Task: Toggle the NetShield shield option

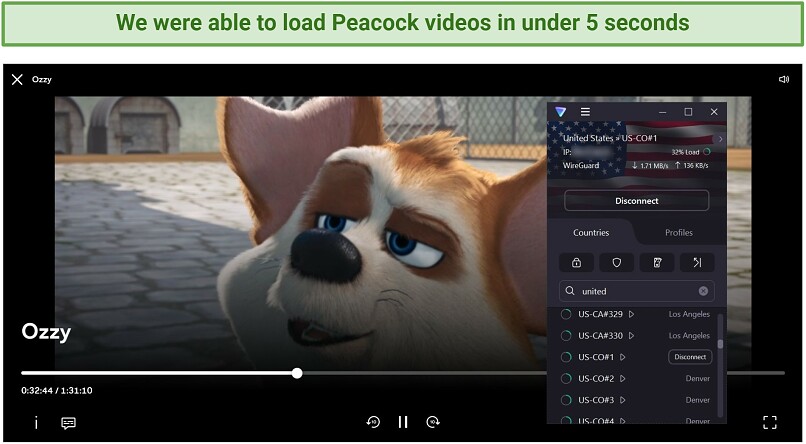Action: (617, 262)
